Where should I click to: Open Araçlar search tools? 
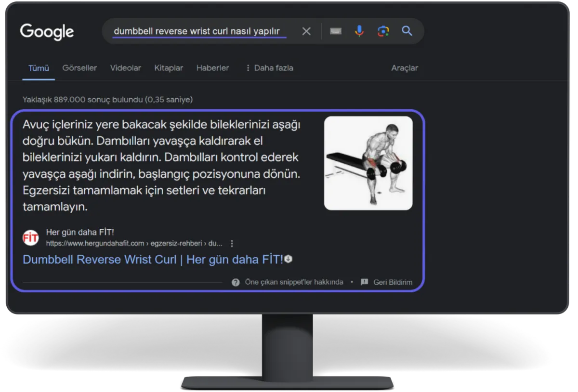[405, 68]
